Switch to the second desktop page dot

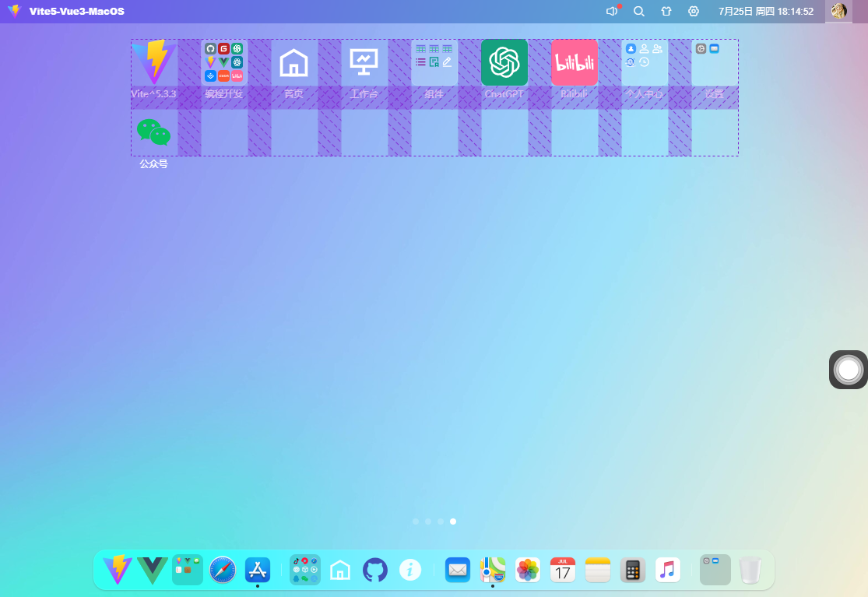428,521
